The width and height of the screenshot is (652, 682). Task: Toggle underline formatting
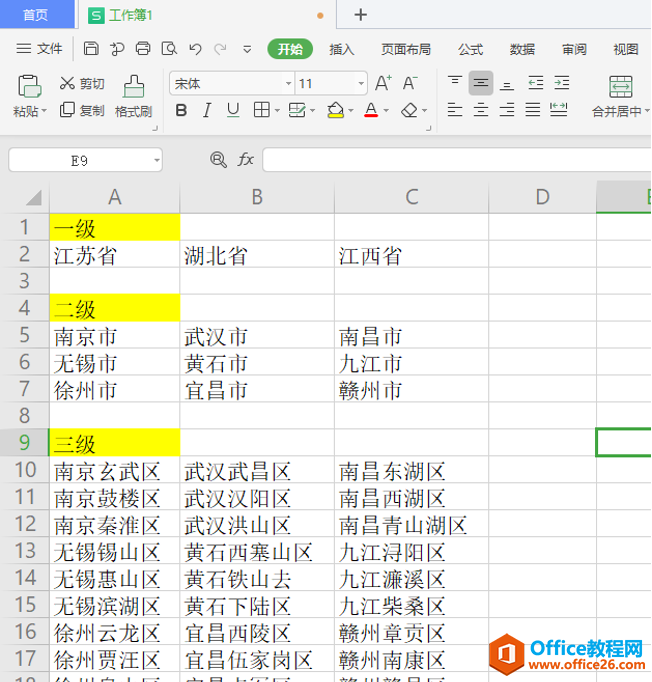pyautogui.click(x=233, y=110)
